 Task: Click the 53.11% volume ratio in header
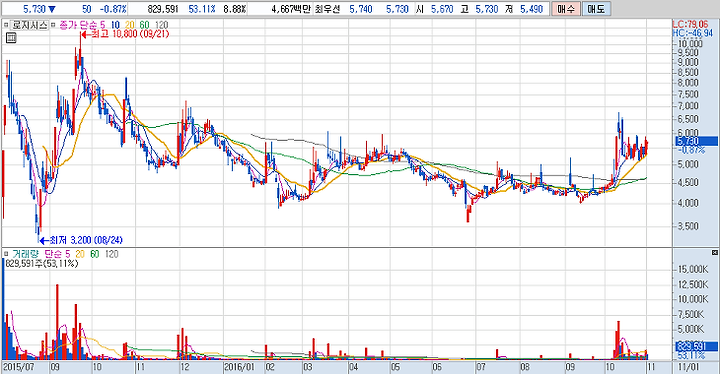202,9
